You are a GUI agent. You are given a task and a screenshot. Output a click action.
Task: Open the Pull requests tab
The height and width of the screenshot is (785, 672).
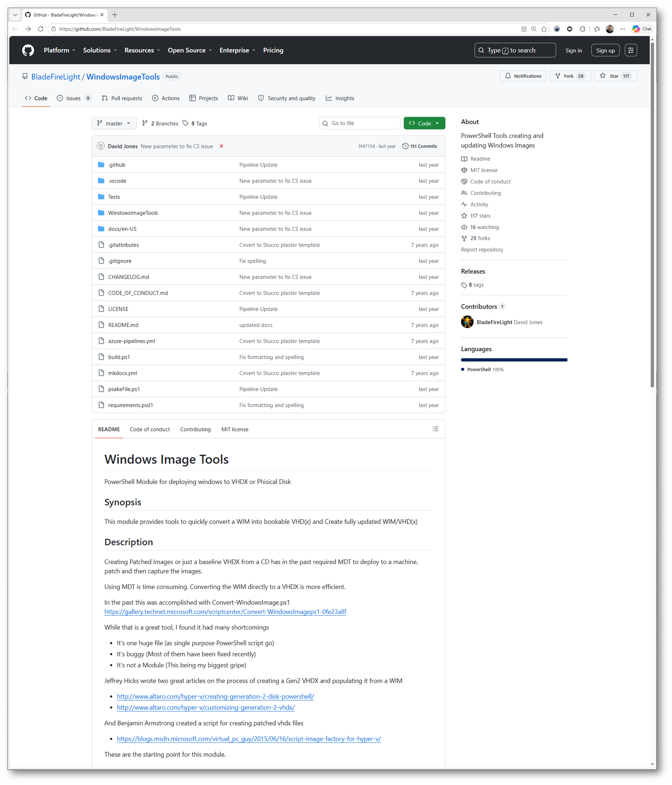122,98
